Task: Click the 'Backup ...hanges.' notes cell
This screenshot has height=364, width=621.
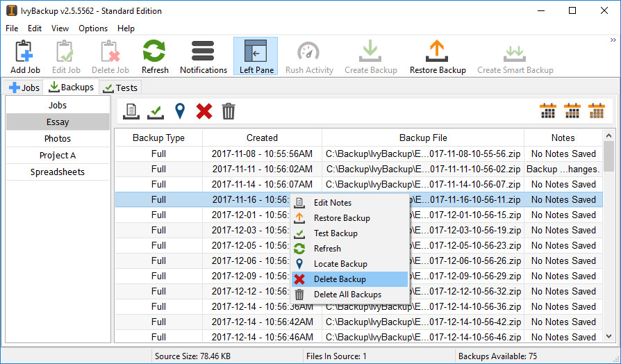Action: (x=563, y=169)
